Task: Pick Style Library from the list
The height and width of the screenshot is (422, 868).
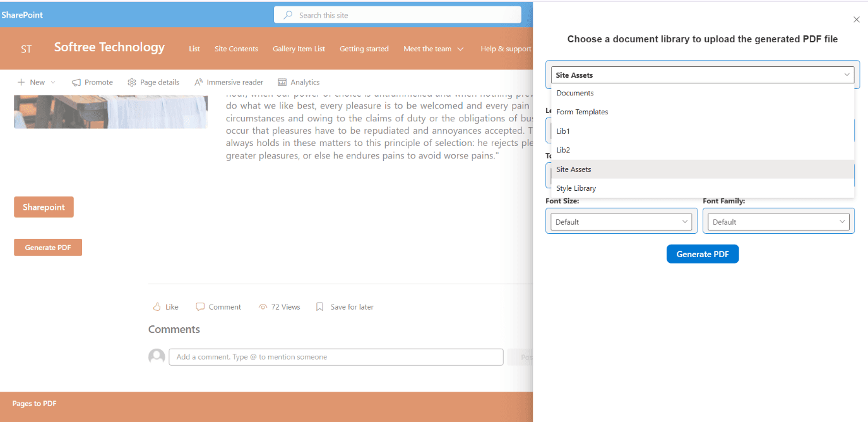Action: 703,188
